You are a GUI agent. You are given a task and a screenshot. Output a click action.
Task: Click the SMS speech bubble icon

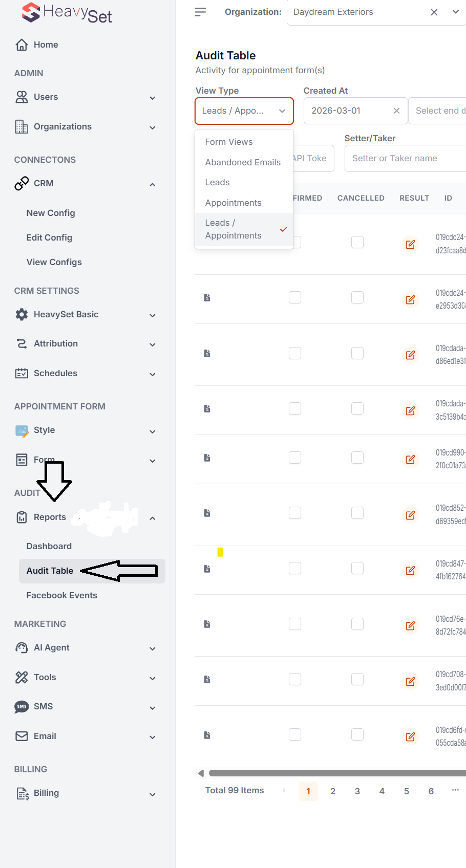pyautogui.click(x=22, y=707)
